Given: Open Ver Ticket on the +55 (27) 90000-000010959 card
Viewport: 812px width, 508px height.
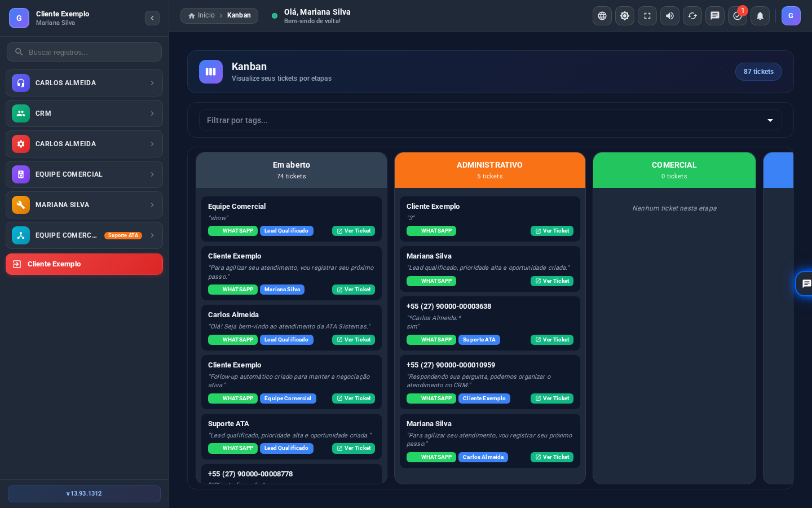Looking at the screenshot, I should 552,398.
